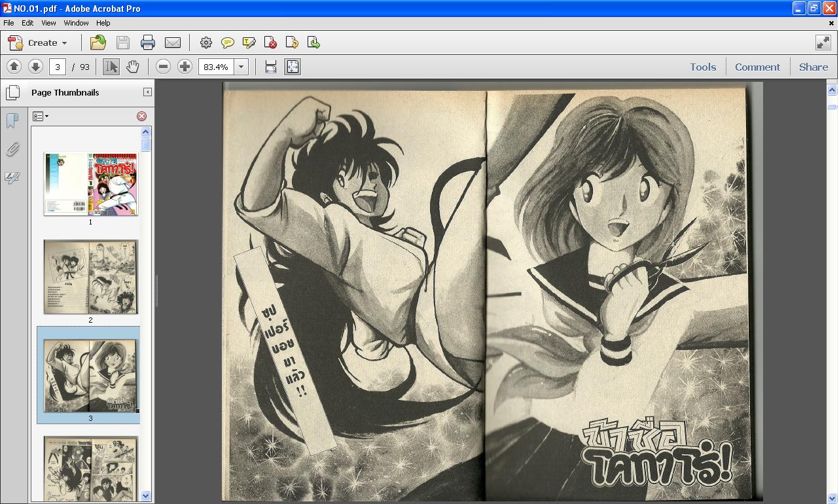Click the Save file floppy icon

coord(123,43)
